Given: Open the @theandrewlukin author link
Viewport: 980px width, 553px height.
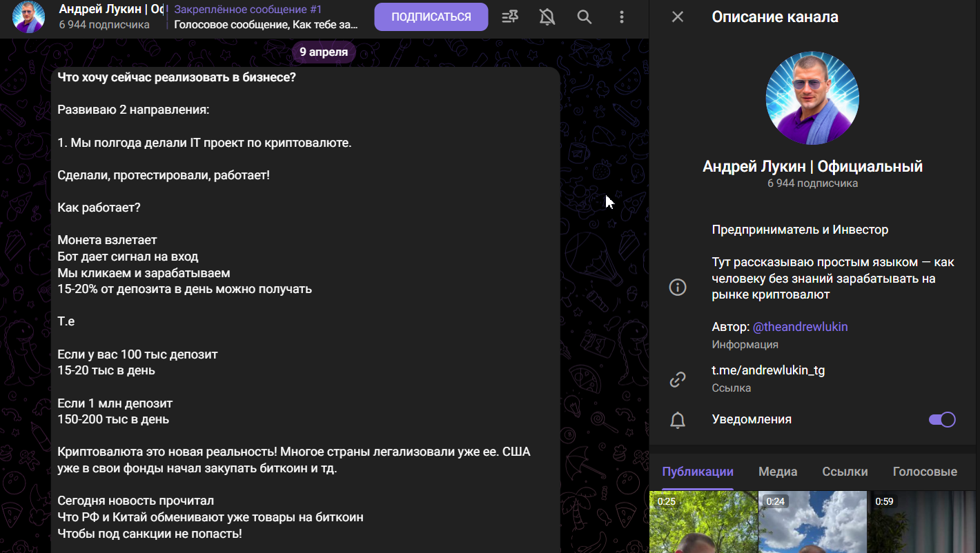Looking at the screenshot, I should point(800,326).
